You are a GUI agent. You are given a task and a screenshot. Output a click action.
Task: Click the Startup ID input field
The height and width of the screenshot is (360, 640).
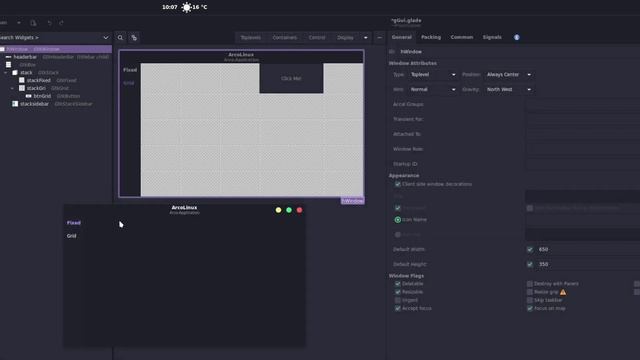tap(583, 164)
